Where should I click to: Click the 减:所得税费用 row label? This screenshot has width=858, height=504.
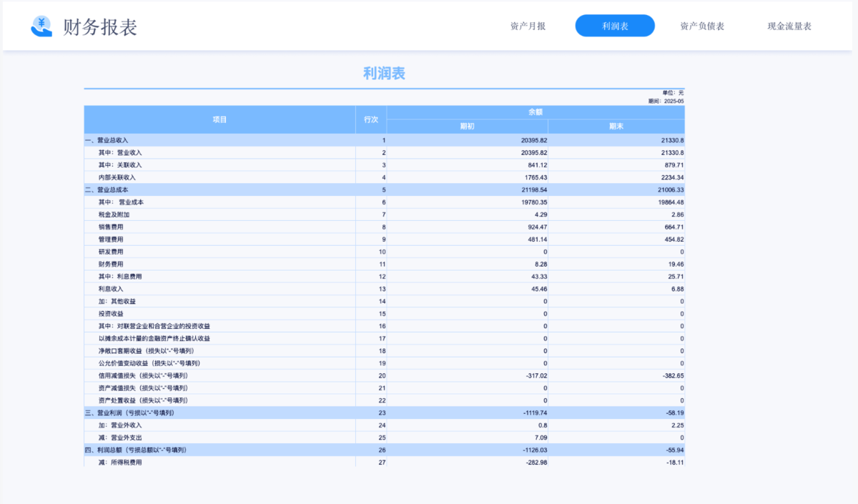[x=120, y=463]
